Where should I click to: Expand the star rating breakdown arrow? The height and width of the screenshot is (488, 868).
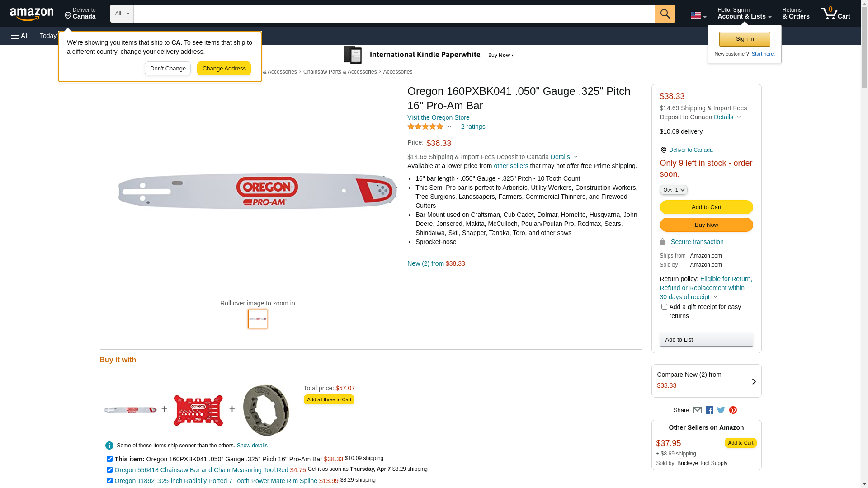click(449, 127)
